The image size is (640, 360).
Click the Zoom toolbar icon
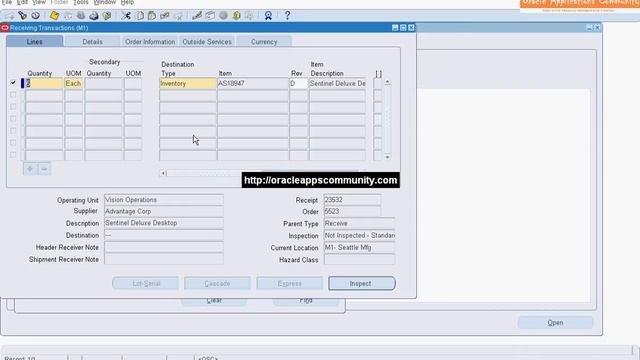point(210,16)
